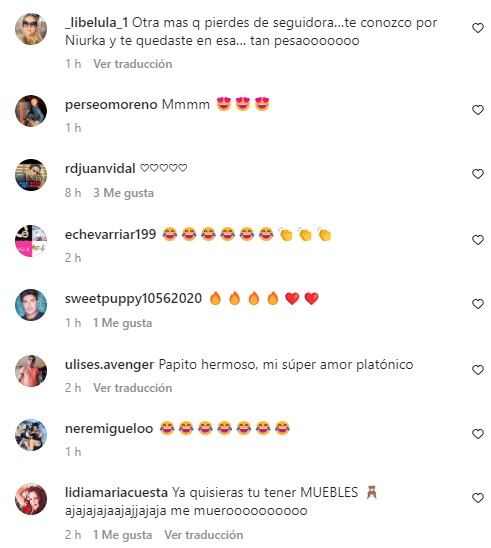This screenshot has height=548, width=491.
Task: View the 3 Me gusta on rdjuanvidal's comment
Action: (x=123, y=193)
